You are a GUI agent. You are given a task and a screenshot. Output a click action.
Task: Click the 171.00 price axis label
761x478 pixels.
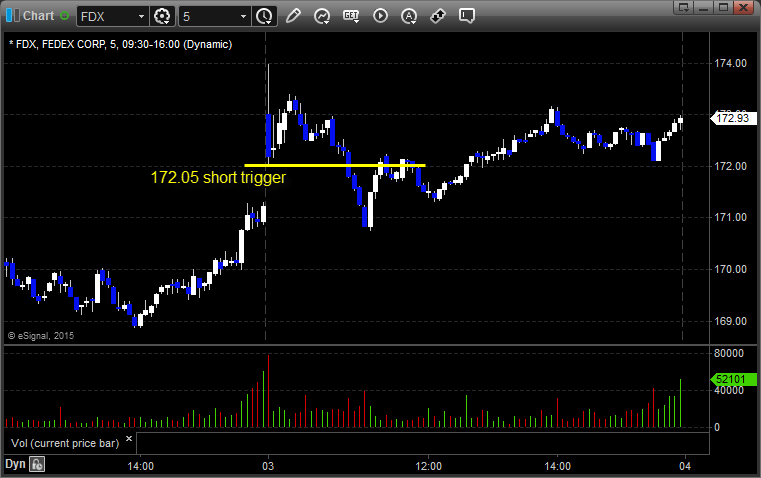[x=730, y=217]
